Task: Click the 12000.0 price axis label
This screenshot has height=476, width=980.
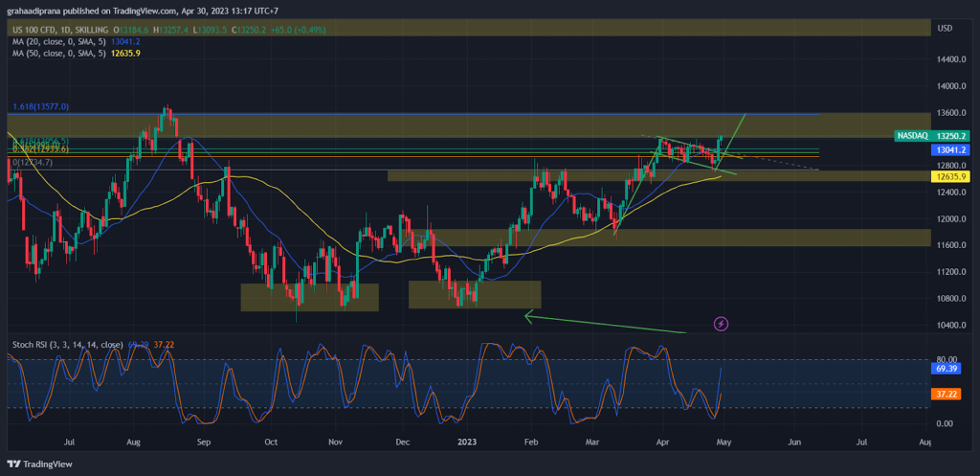Action: (x=951, y=219)
